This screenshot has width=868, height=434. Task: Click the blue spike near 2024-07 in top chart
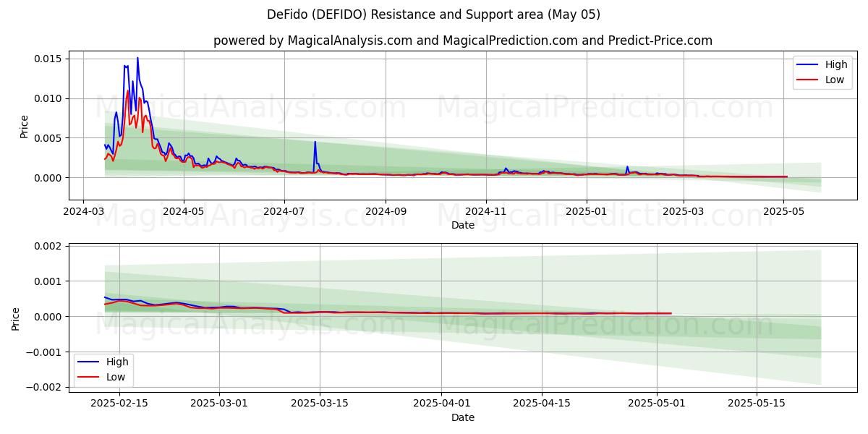point(315,142)
